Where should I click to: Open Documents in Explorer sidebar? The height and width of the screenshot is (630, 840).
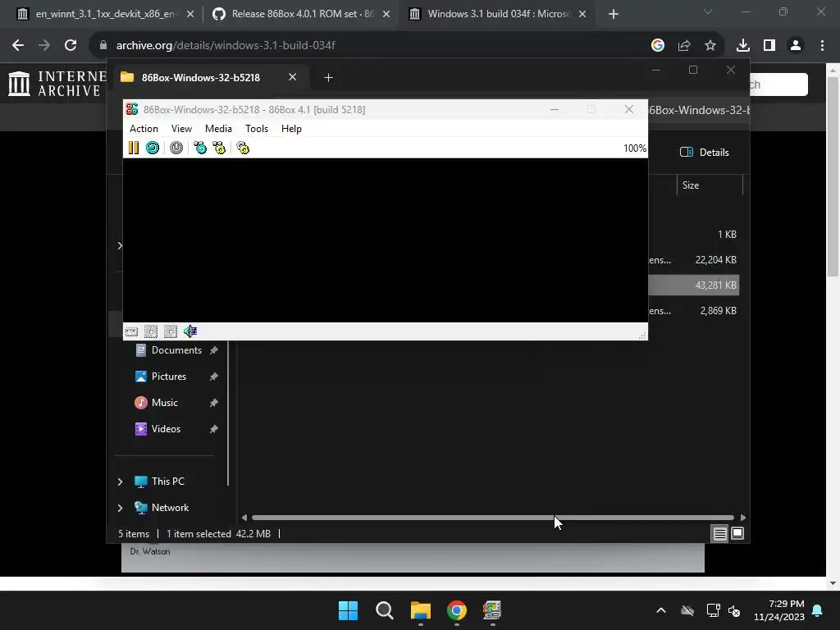coord(176,350)
